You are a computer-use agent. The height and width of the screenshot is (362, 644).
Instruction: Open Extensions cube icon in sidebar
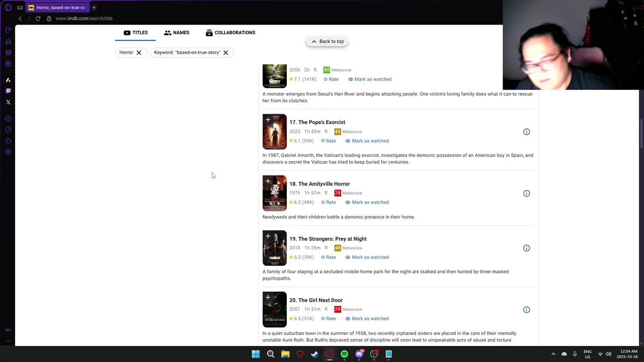pos(8,141)
